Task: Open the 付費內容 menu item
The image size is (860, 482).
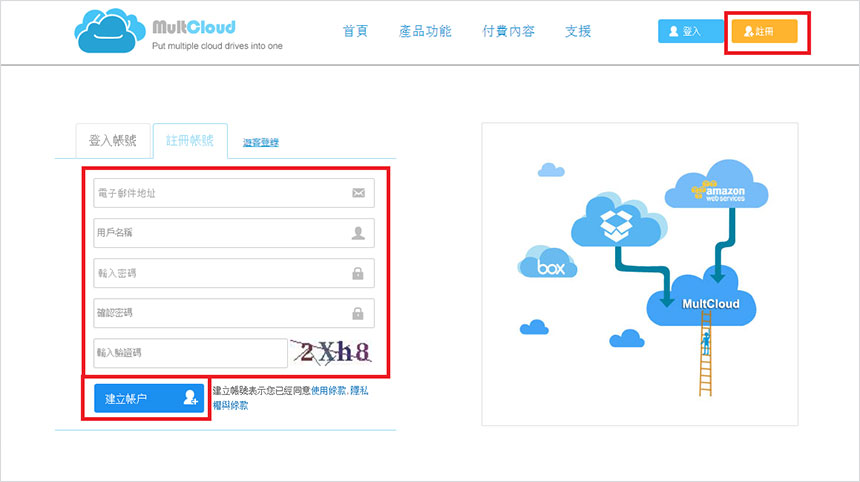Action: 508,31
